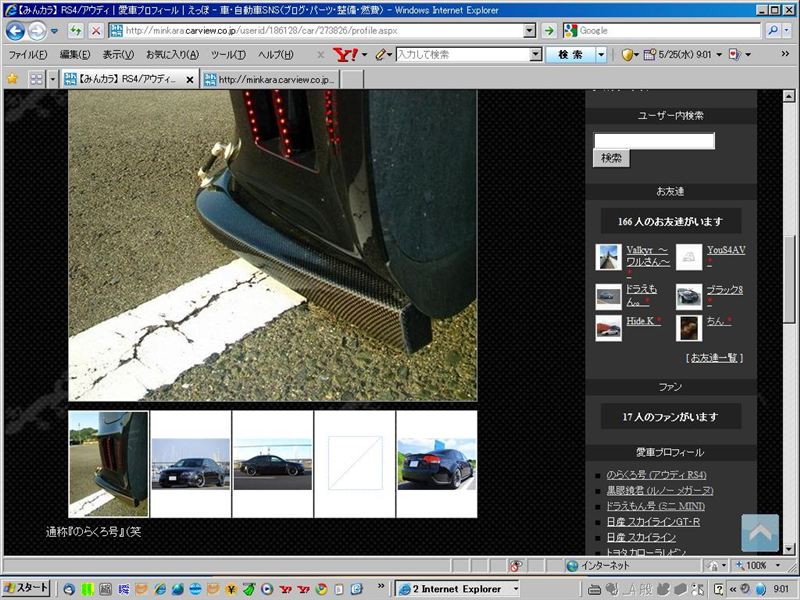Click the browser Forward arrow button
The width and height of the screenshot is (800, 600).
pyautogui.click(x=37, y=31)
